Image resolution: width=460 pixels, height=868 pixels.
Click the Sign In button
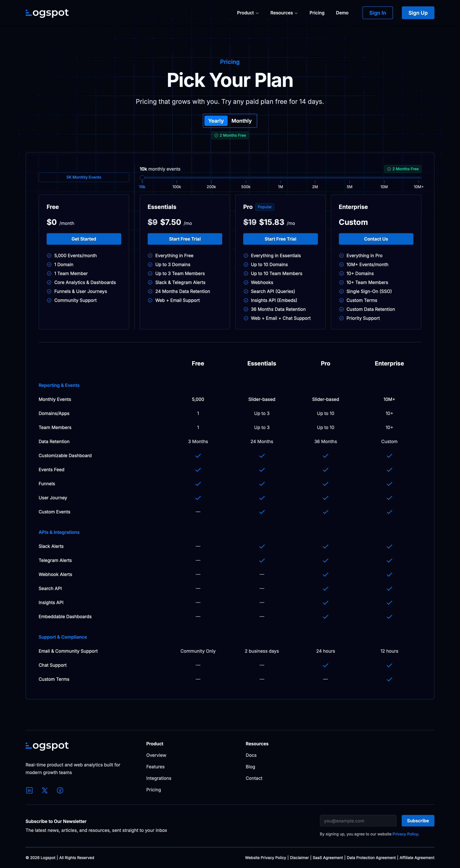click(377, 13)
